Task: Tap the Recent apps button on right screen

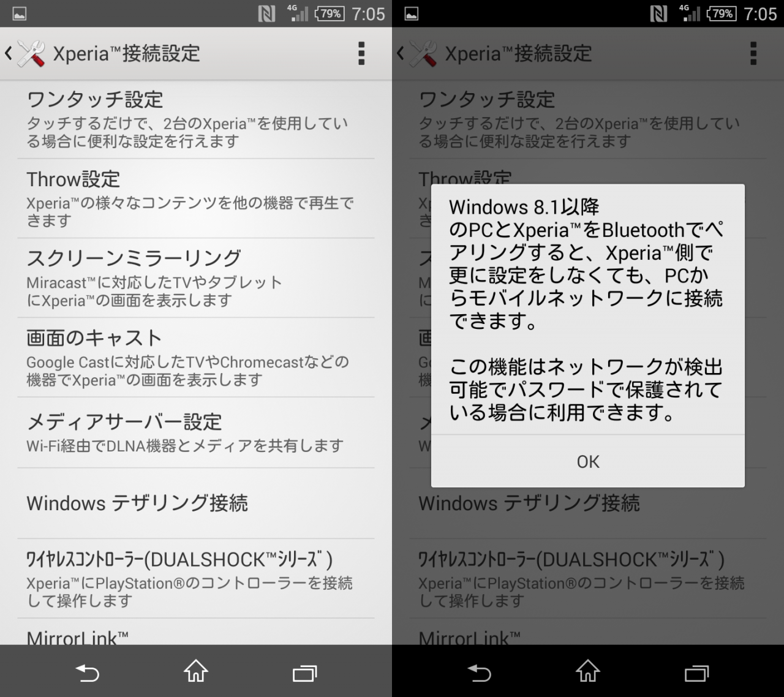Action: [696, 673]
